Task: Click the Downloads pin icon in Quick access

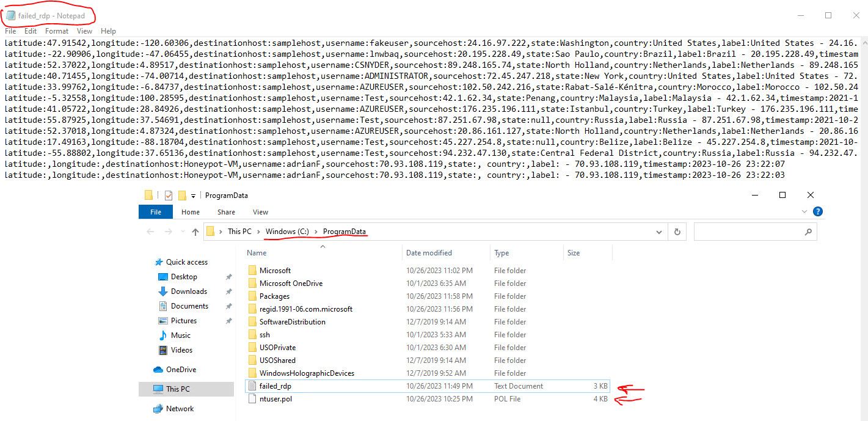Action: click(228, 291)
